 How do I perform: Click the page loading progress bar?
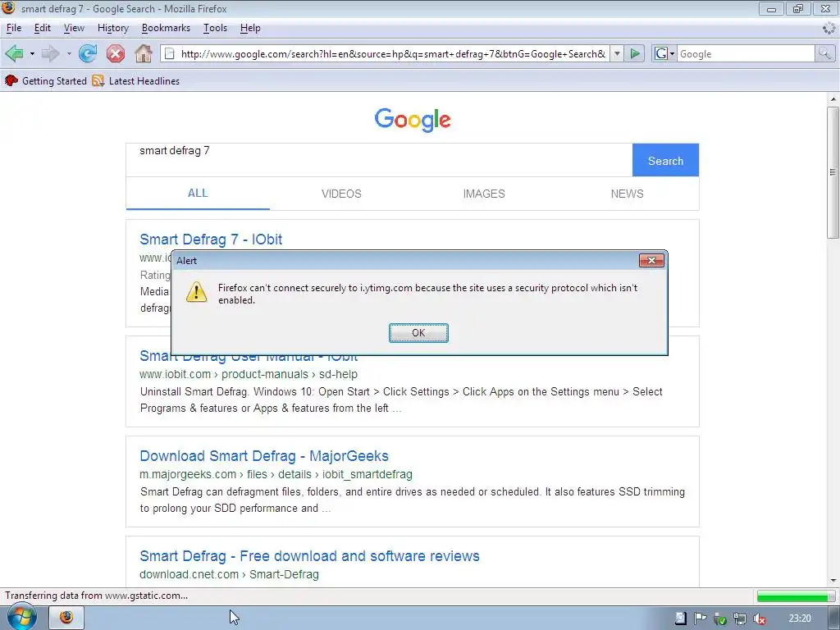[x=796, y=596]
